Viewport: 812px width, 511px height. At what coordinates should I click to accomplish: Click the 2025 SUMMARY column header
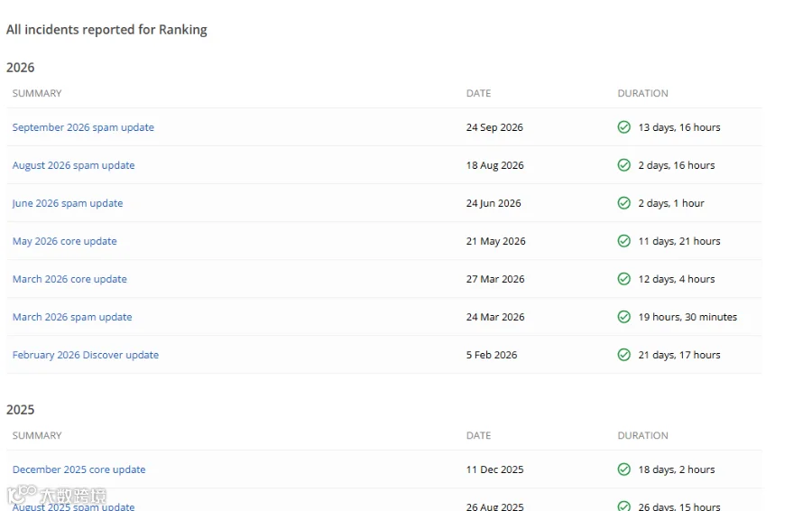pyautogui.click(x=37, y=435)
